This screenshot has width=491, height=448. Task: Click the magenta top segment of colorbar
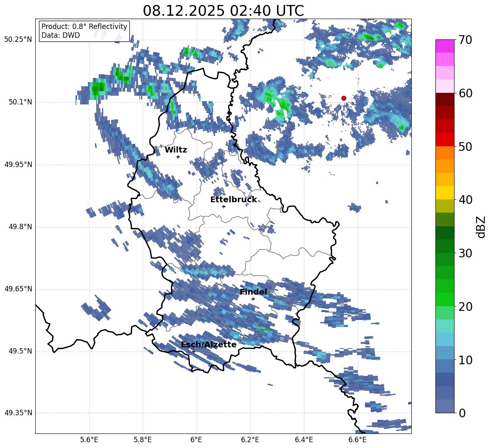[x=445, y=46]
